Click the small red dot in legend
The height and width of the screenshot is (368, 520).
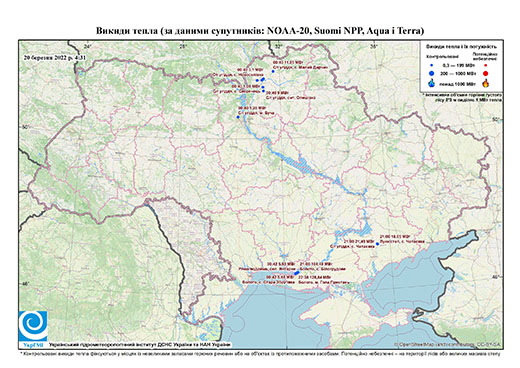pyautogui.click(x=486, y=65)
